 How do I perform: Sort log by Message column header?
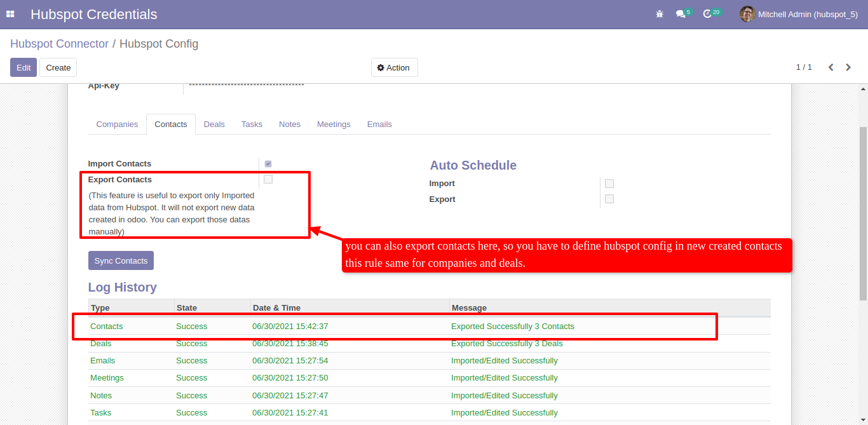pos(610,307)
